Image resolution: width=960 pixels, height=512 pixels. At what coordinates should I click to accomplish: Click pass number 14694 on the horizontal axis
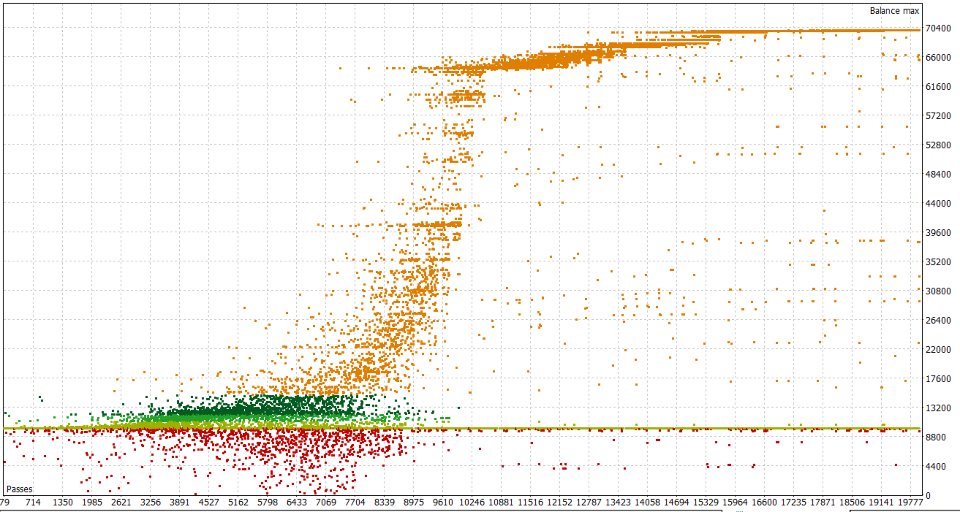[677, 502]
